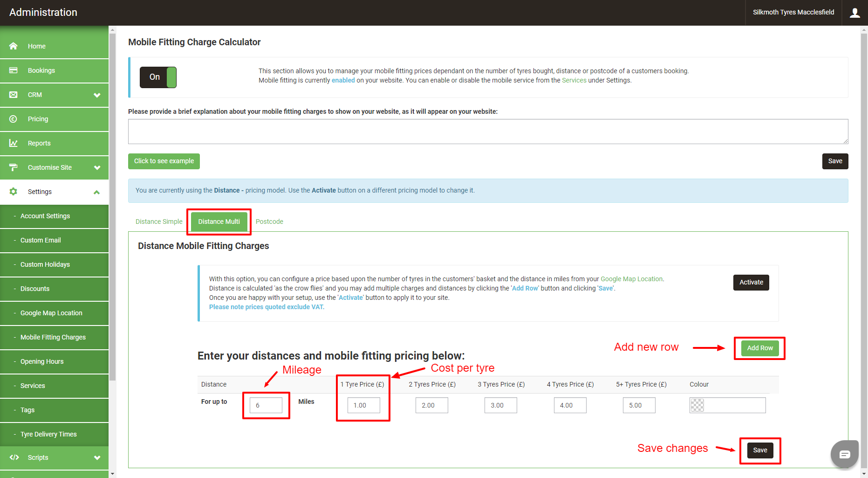Screen dimensions: 868x478
Task: Open Tags submenu item
Action: (54, 410)
